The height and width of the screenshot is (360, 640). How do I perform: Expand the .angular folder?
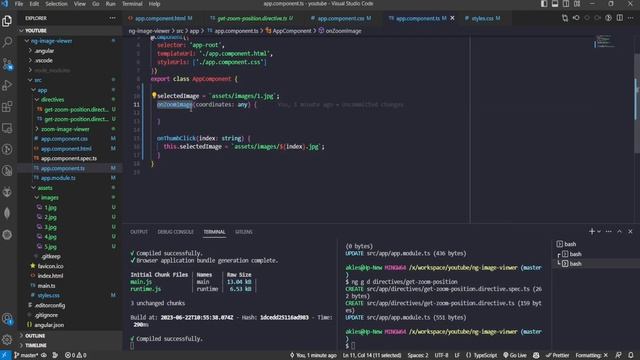[69, 51]
